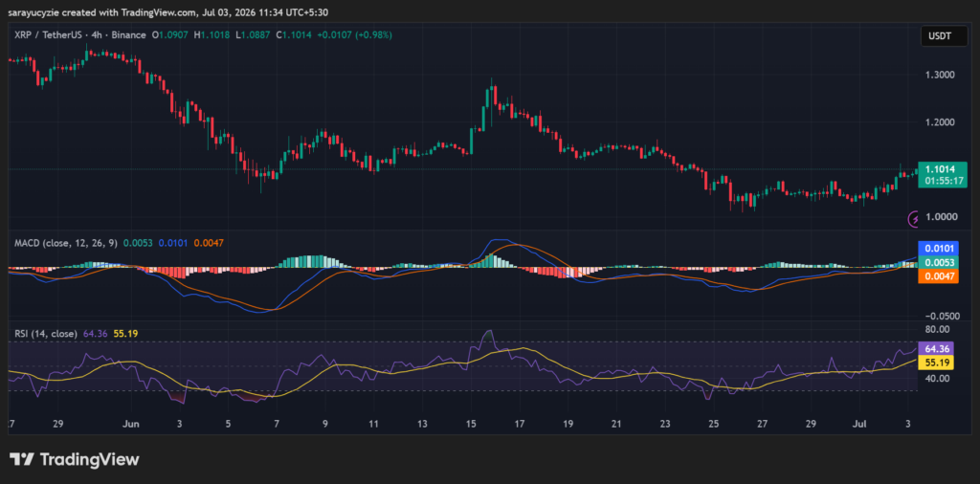The width and height of the screenshot is (980, 484).
Task: Click the TradingView logo at the bottom
Action: tap(74, 460)
